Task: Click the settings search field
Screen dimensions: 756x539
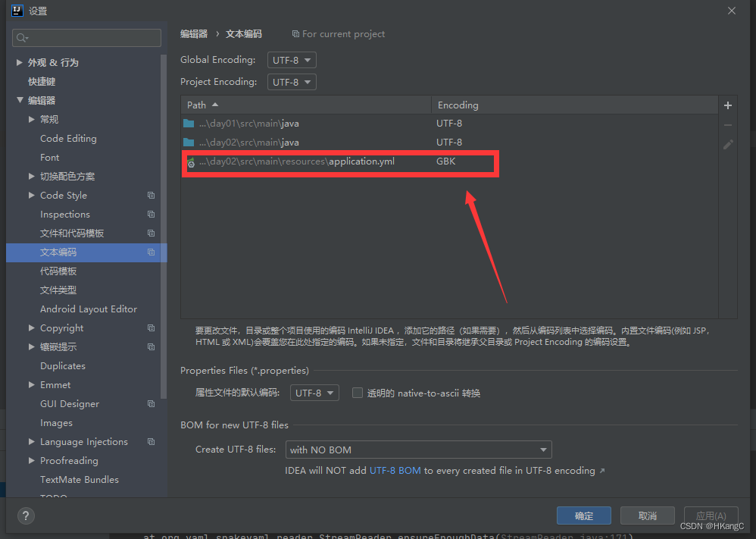Action: coord(86,37)
